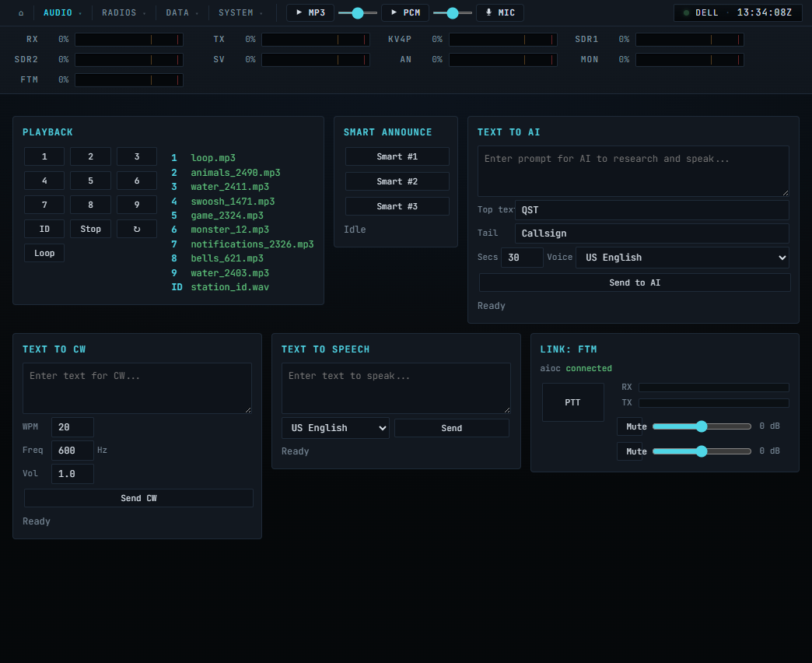The image size is (812, 663).
Task: Focus the CW text area
Action: [x=137, y=388]
